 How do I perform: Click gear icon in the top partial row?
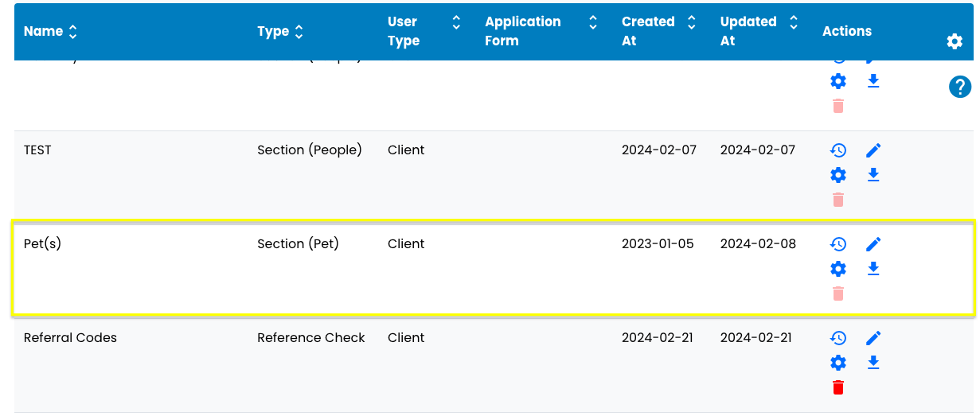point(837,81)
